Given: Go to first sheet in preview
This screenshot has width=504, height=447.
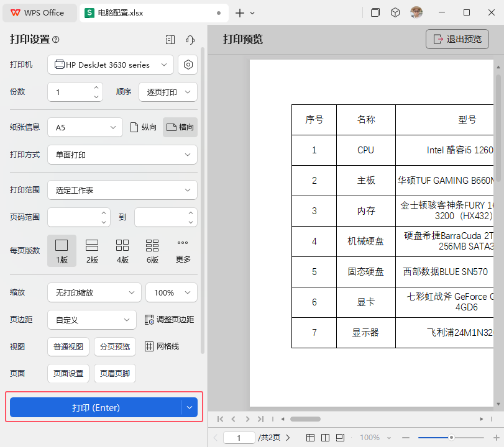Looking at the screenshot, I should coord(220,419).
